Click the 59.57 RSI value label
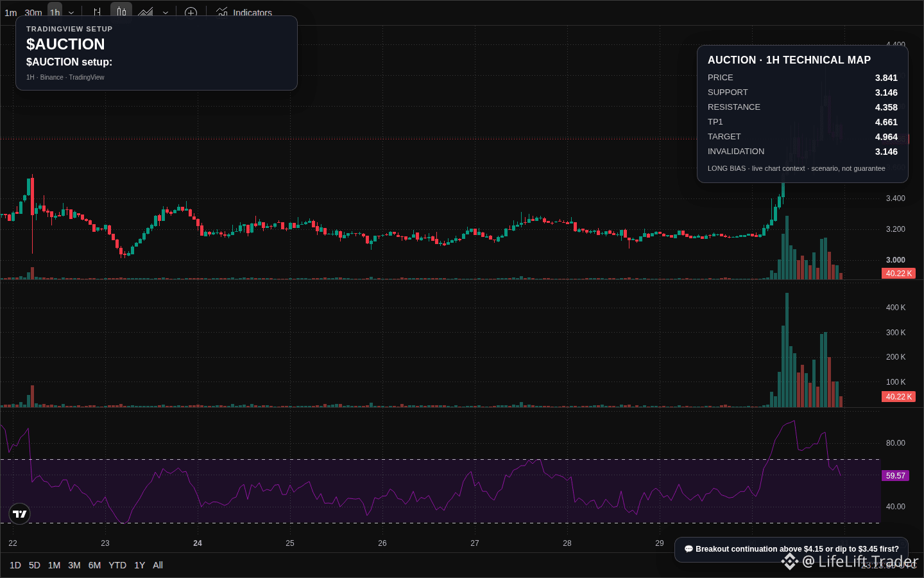 pos(895,476)
